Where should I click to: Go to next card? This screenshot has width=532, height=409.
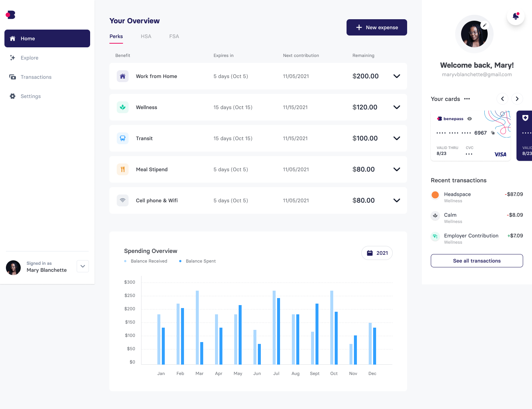517,99
